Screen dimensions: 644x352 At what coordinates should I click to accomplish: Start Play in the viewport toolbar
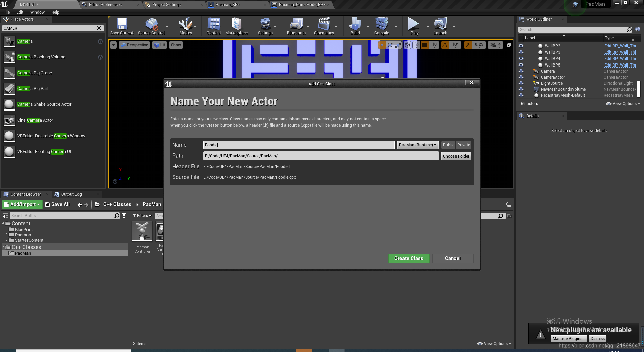pos(414,26)
